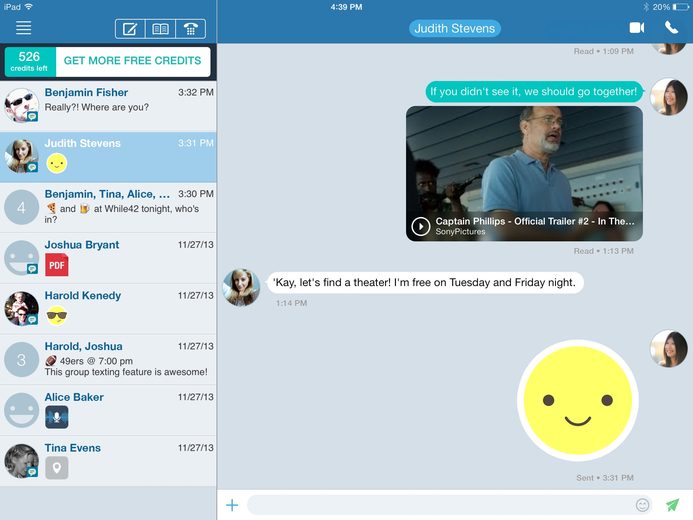Tap Wi-Fi icon in status bar
Screen dimensions: 693x520
(29, 7)
